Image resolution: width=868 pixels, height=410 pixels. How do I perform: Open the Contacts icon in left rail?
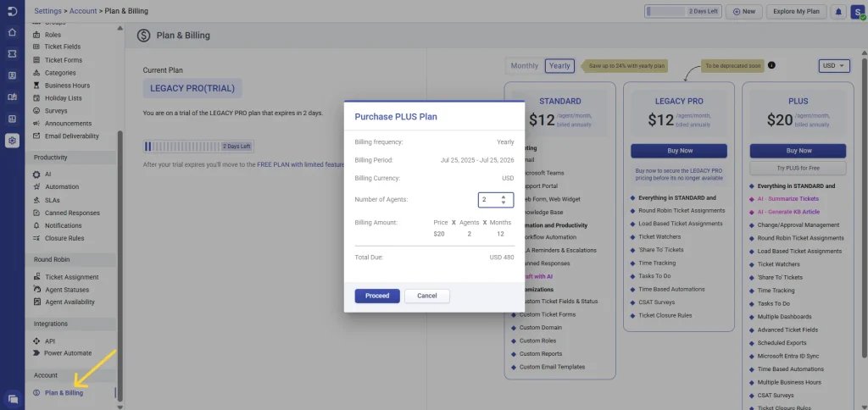[12, 75]
